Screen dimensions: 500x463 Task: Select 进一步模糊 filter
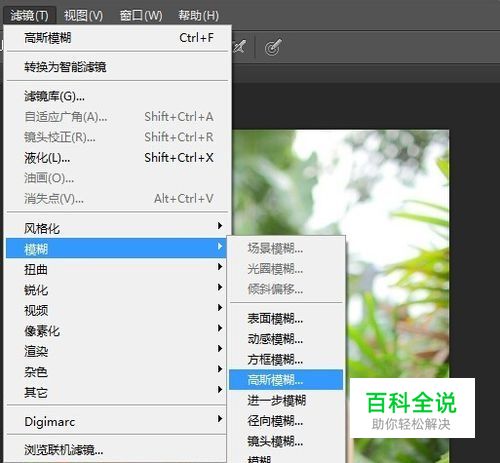[x=286, y=400]
